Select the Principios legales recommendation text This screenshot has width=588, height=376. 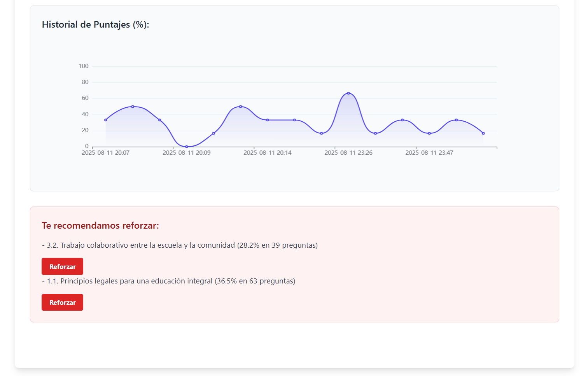point(168,281)
